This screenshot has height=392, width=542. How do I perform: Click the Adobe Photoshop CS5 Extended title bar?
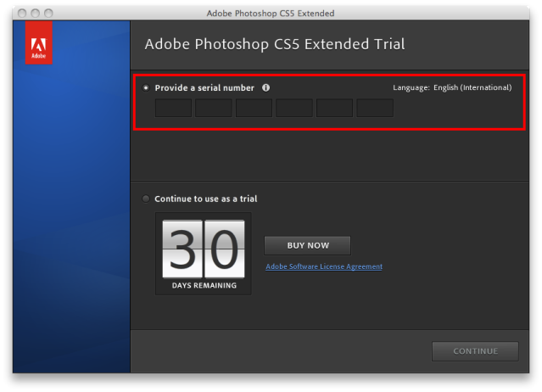(x=271, y=13)
